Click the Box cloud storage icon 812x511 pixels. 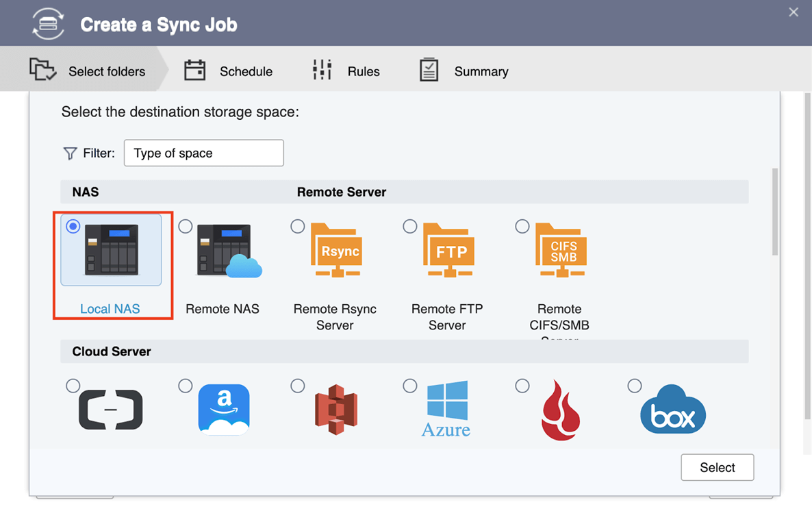[672, 410]
